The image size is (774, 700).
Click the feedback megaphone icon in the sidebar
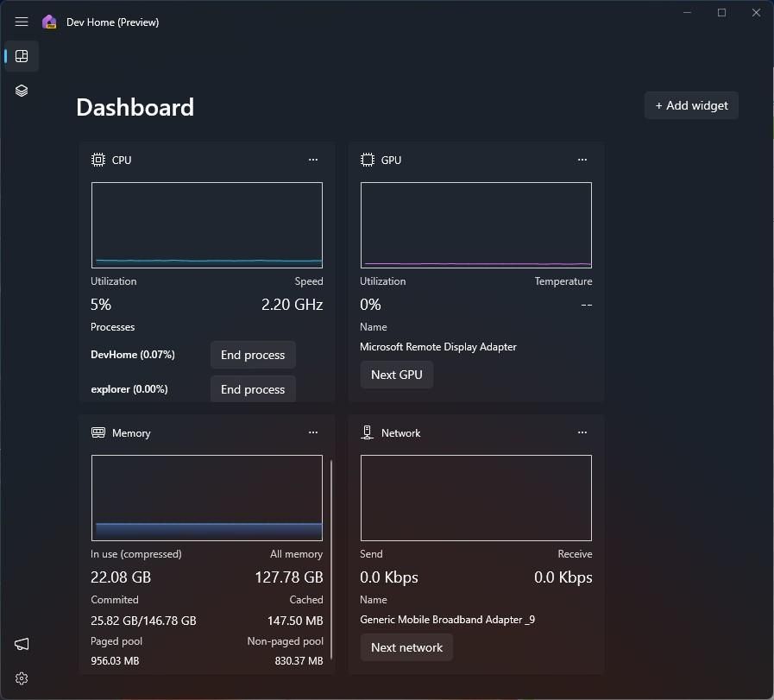[x=21, y=644]
